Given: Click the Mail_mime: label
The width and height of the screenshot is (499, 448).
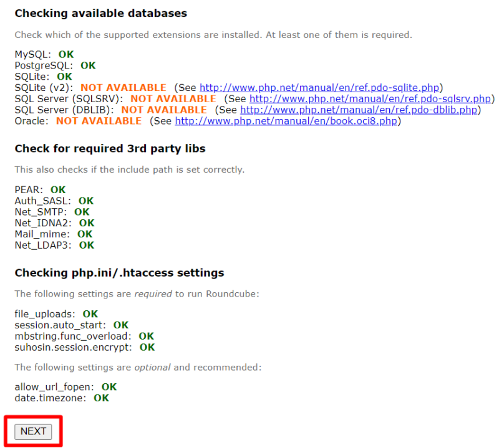Looking at the screenshot, I should 42,234.
